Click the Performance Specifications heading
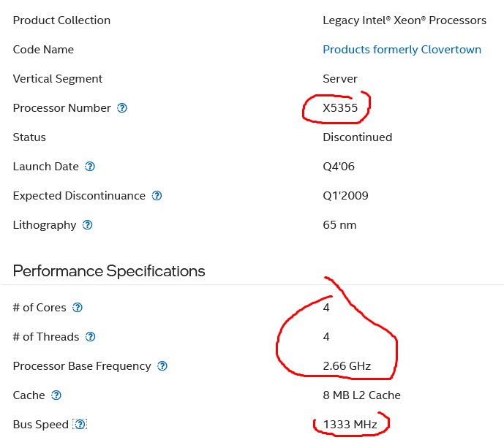Screen dimensions: 504x440 click(109, 270)
